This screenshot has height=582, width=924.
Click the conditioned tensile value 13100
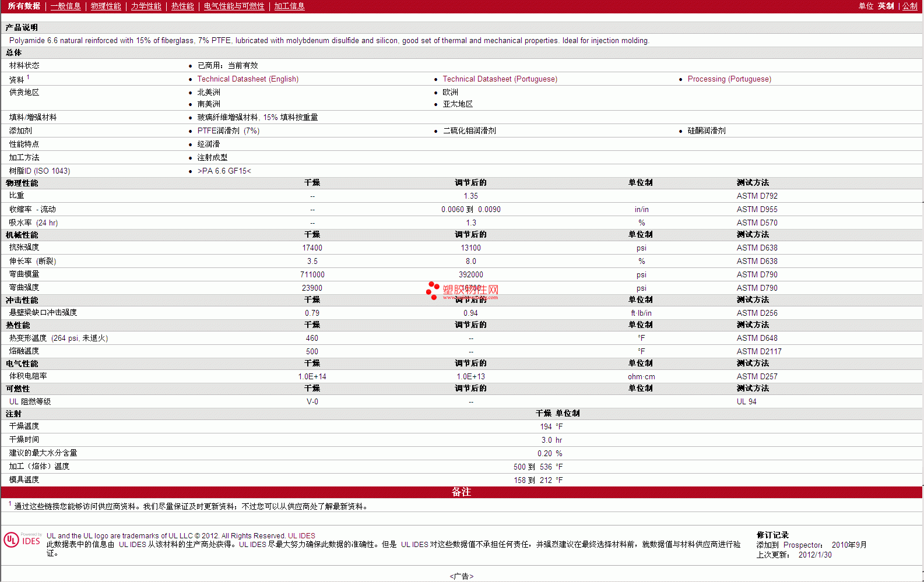pyautogui.click(x=470, y=248)
